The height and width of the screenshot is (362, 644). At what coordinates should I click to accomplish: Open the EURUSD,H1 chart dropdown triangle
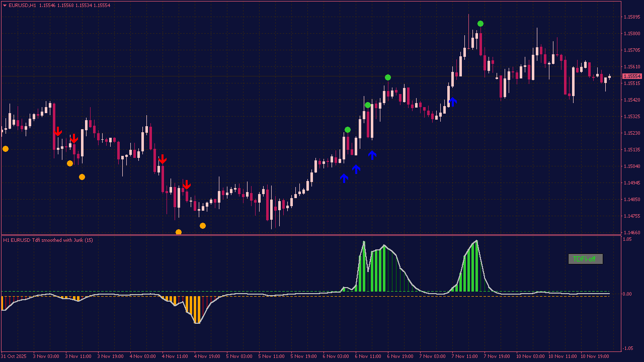5,5
